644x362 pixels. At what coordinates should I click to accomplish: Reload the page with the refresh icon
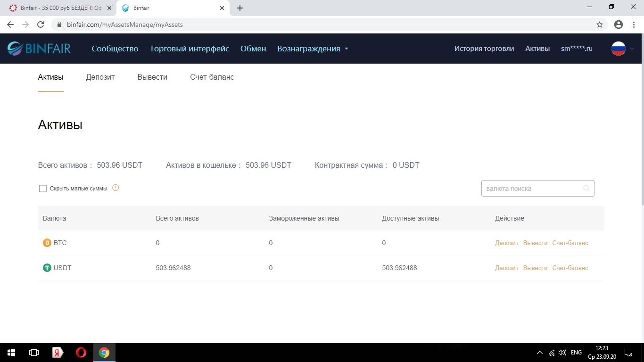coord(41,25)
